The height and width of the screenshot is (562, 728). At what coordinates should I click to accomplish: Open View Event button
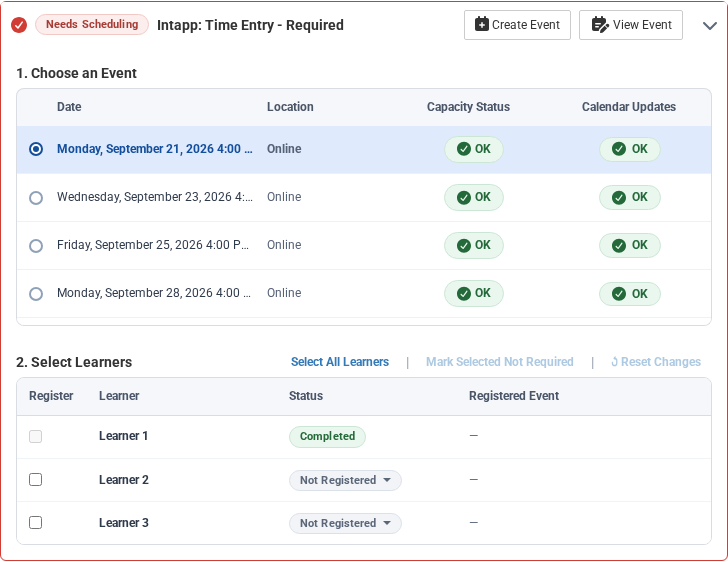point(631,25)
